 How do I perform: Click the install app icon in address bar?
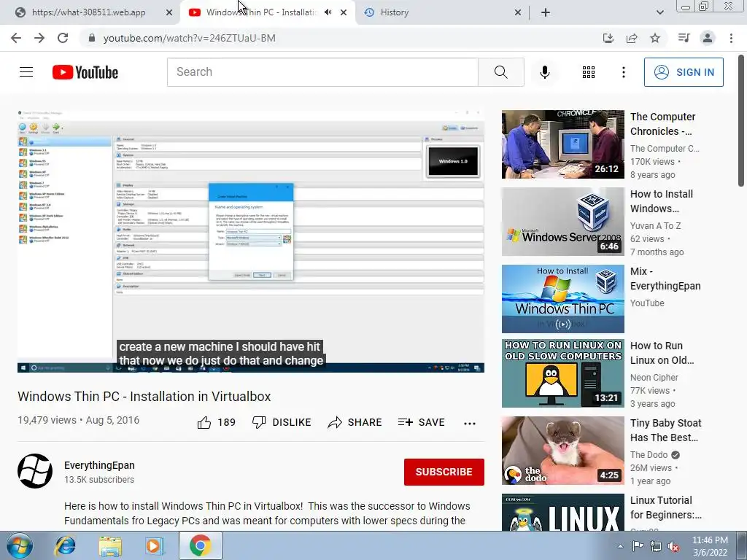pyautogui.click(x=608, y=38)
